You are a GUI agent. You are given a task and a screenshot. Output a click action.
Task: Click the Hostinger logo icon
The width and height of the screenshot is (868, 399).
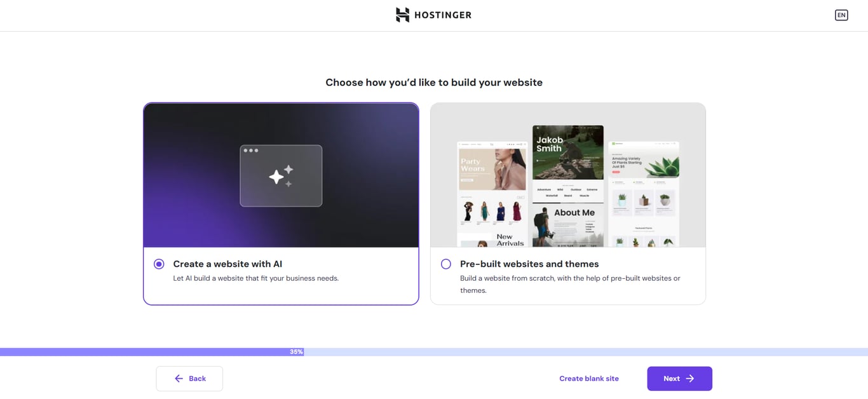tap(402, 15)
